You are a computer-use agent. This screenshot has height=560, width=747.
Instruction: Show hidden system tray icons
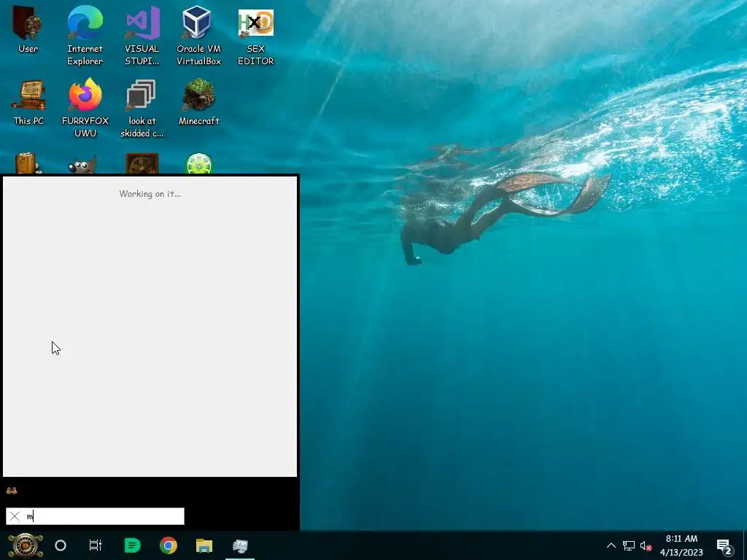coord(611,545)
